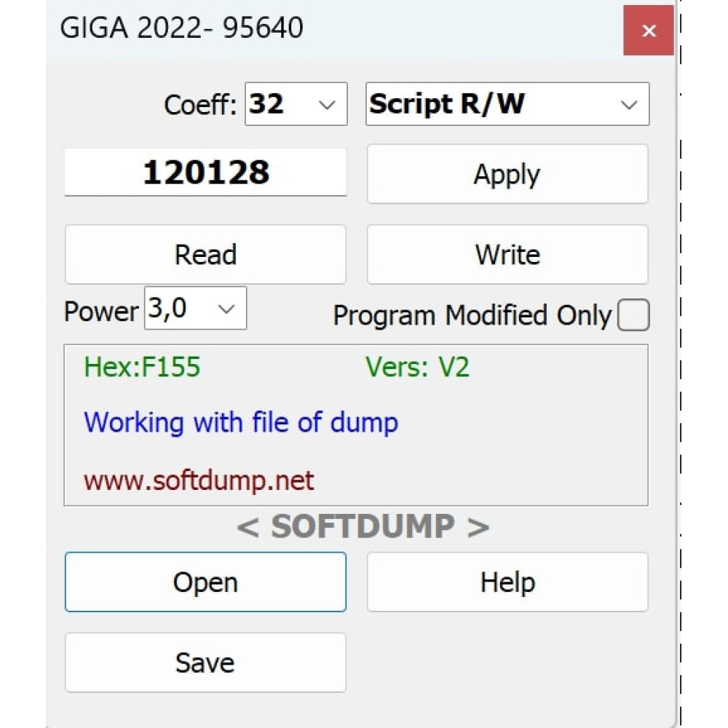Open the Power voltage dropdown

(x=195, y=308)
